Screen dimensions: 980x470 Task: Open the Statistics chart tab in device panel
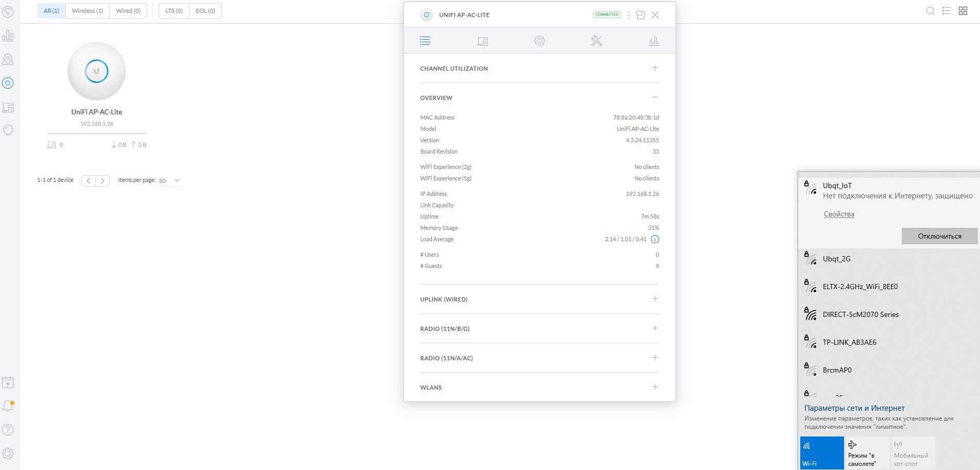pos(654,41)
